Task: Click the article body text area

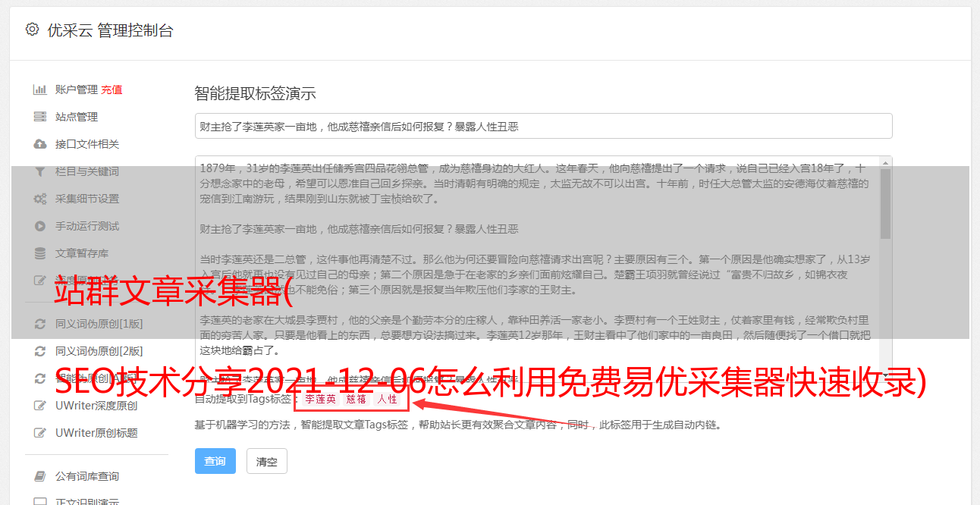Action: point(537,265)
